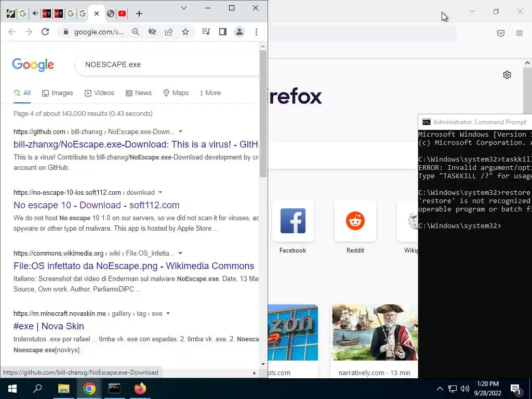Toggle the Chrome side panel

[x=222, y=32]
